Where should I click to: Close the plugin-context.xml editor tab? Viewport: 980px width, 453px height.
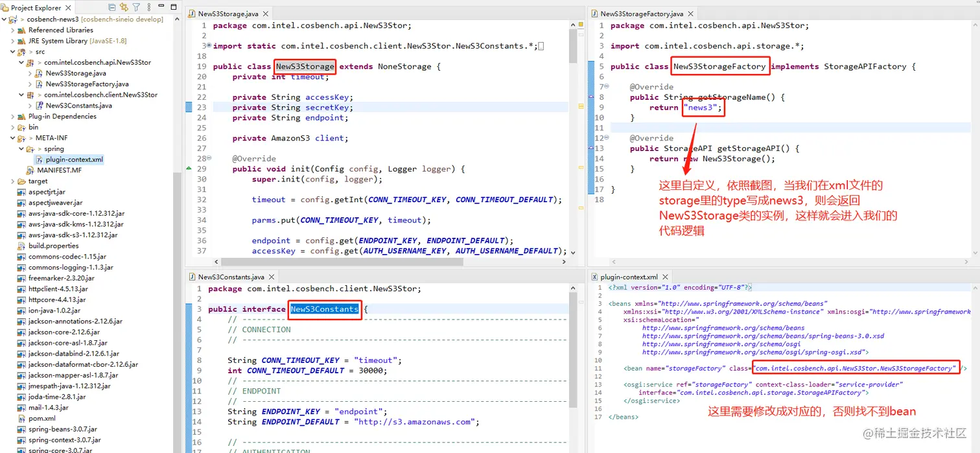click(666, 277)
